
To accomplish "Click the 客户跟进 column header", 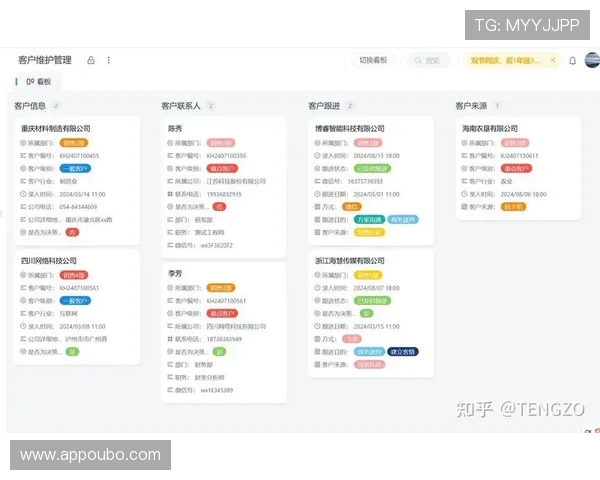I will tap(324, 106).
